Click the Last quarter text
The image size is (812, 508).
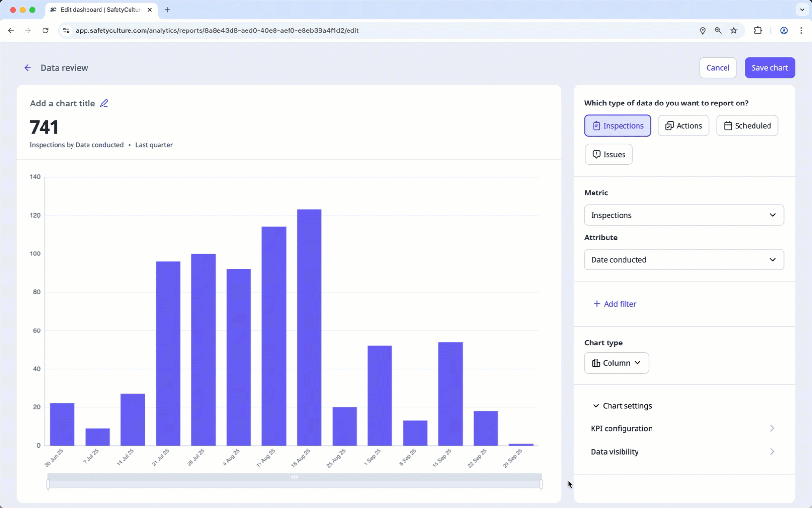click(154, 145)
